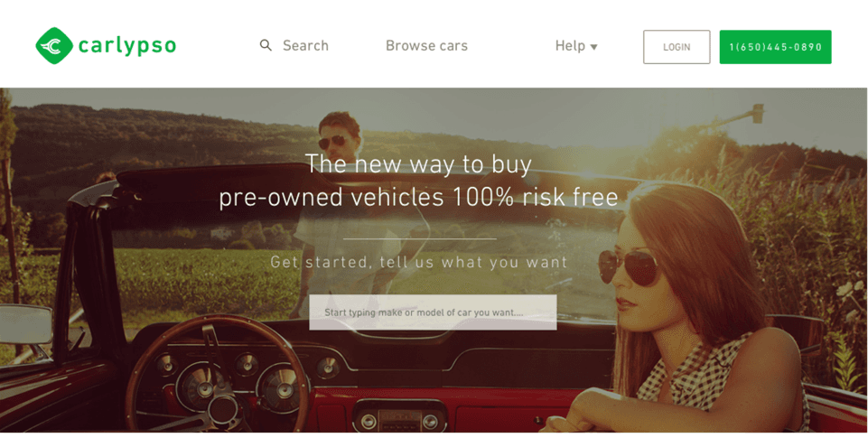Click the round dashboard gauge beside steering wheel

tap(283, 387)
